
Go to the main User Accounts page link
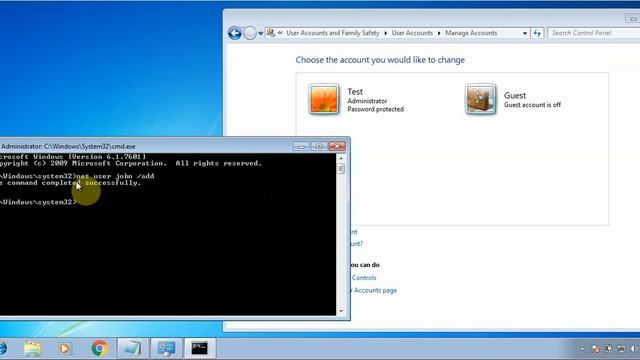[x=373, y=290]
